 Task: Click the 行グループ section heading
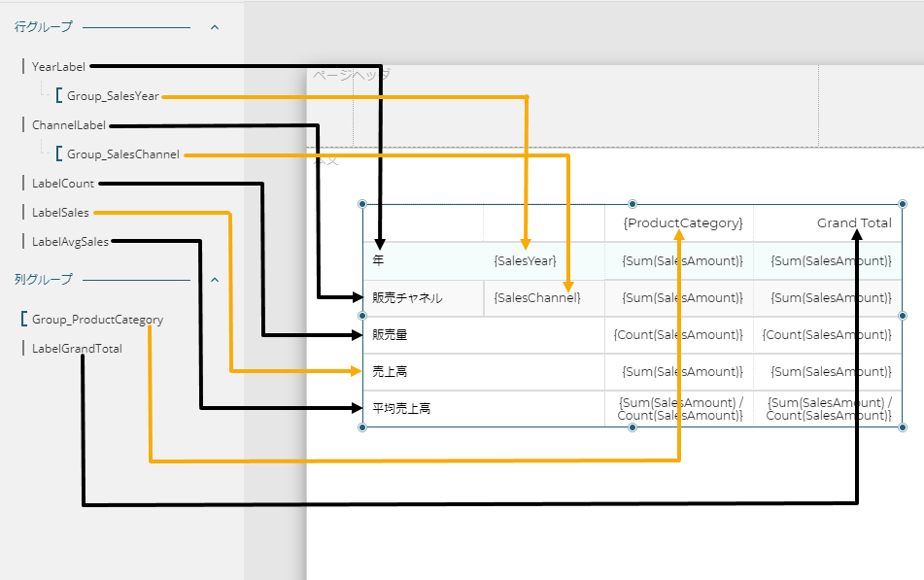(x=43, y=26)
